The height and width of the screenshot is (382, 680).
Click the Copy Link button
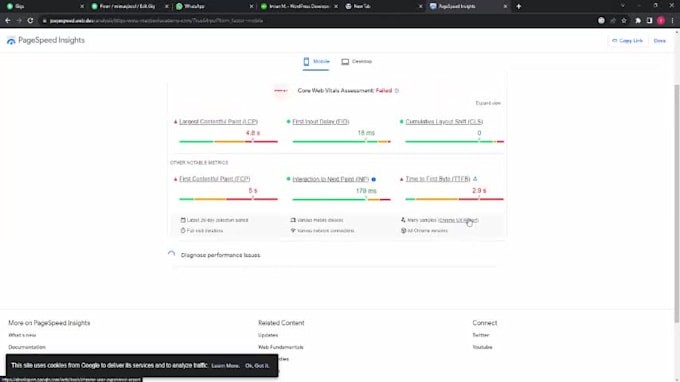(x=627, y=41)
